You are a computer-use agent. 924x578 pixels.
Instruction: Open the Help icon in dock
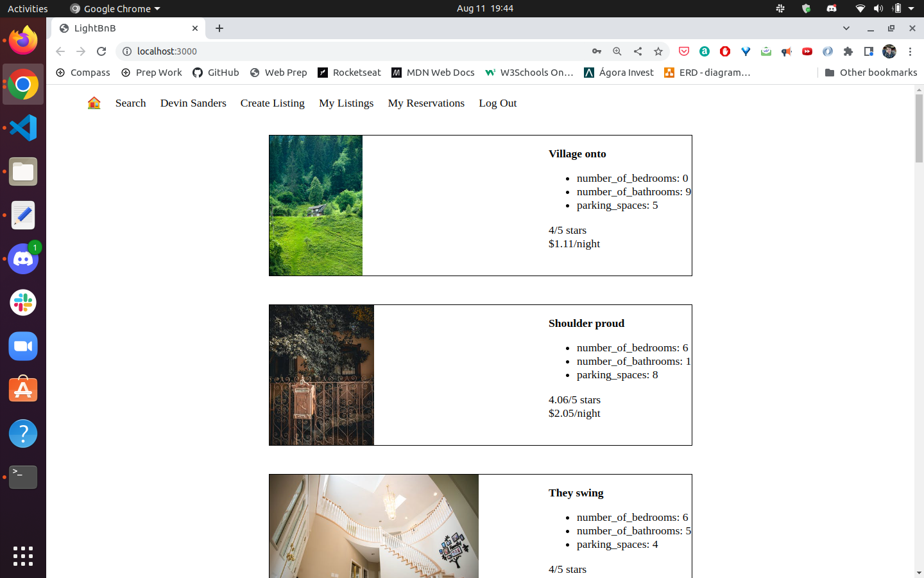tap(23, 433)
